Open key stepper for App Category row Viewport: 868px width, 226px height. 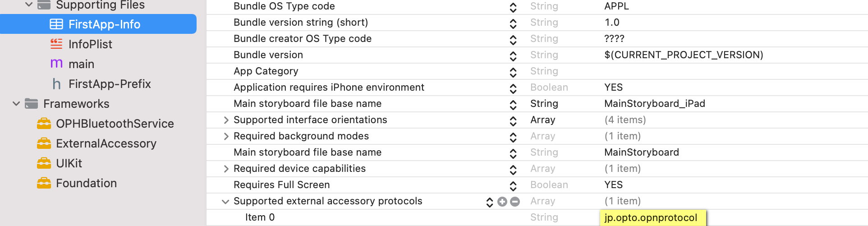pyautogui.click(x=513, y=72)
